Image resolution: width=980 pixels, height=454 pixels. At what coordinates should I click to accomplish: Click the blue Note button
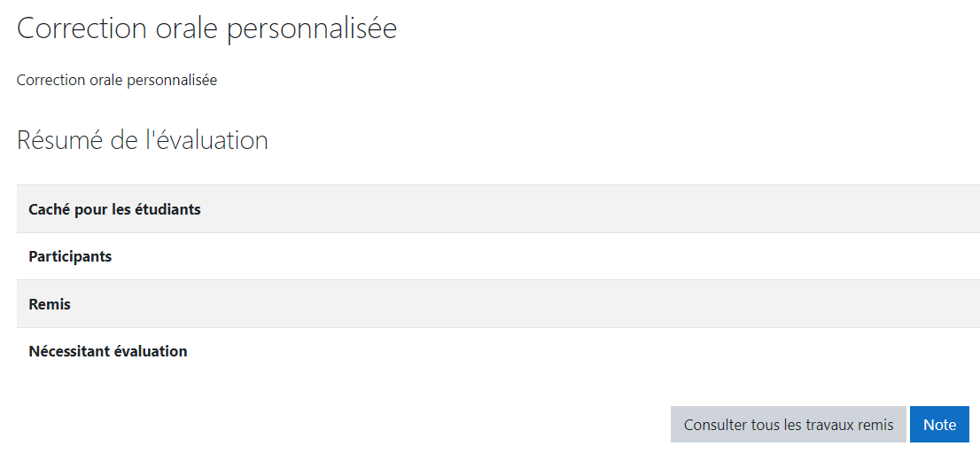(x=939, y=425)
